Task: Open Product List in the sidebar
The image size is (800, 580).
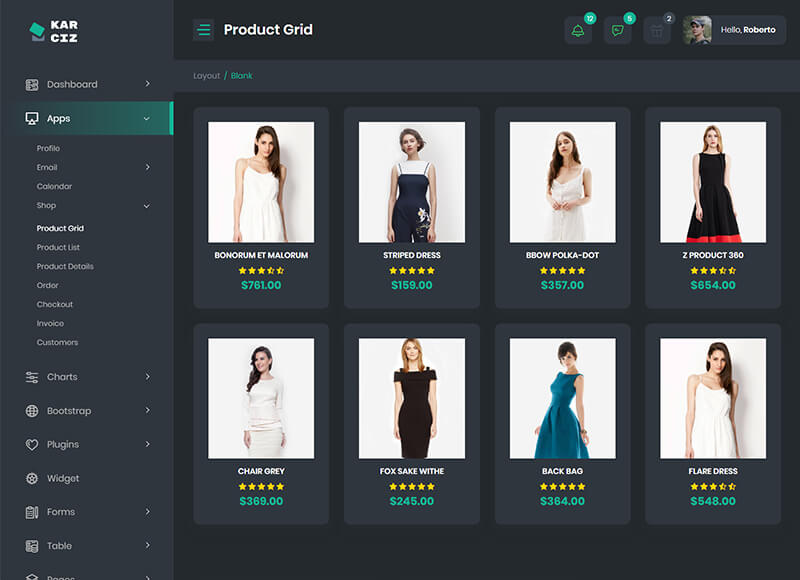Action: tap(58, 247)
